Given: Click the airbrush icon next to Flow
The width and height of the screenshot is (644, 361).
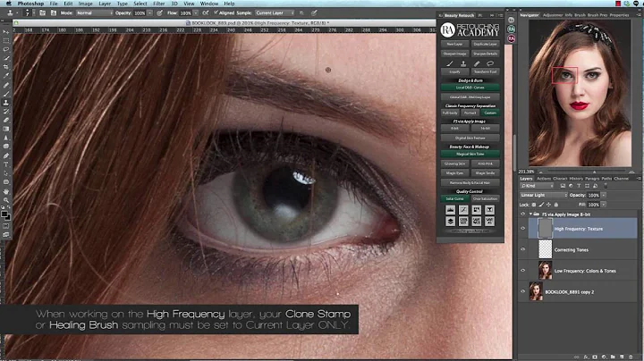Looking at the screenshot, I should [206, 13].
